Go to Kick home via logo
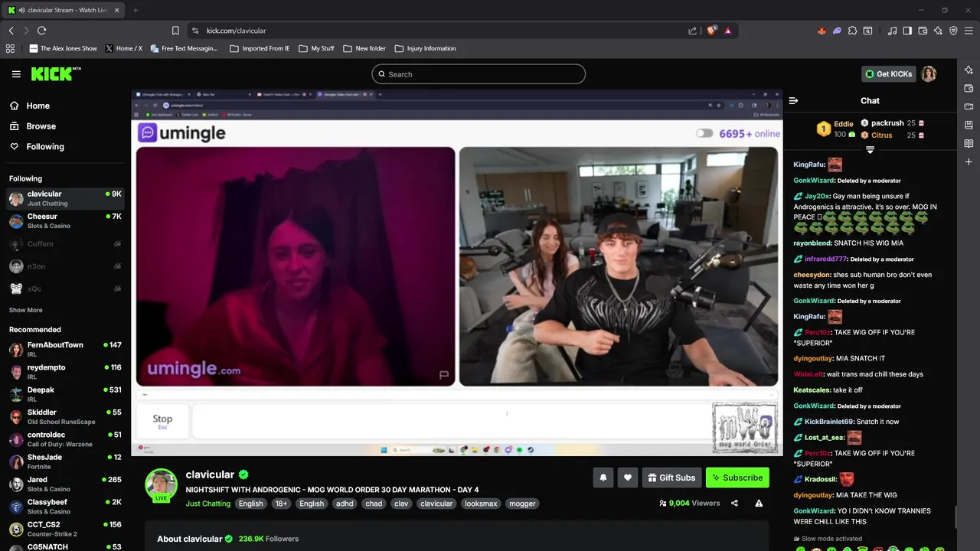Image resolution: width=980 pixels, height=551 pixels. click(55, 73)
